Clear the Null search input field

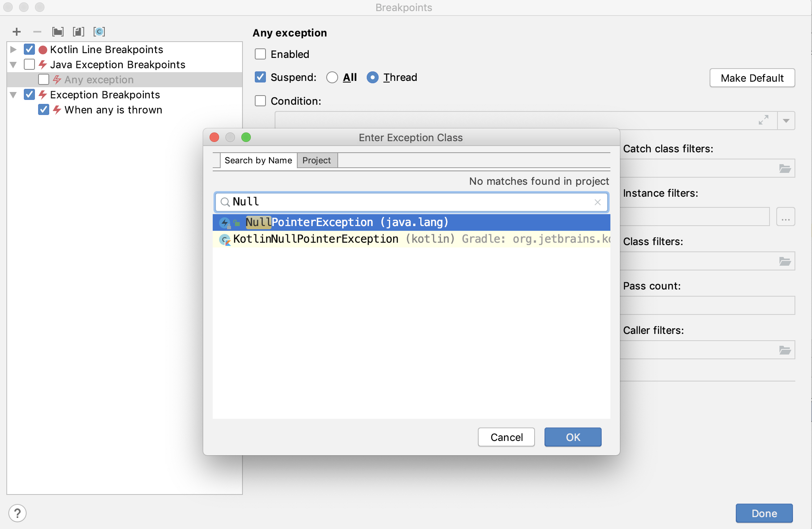598,202
